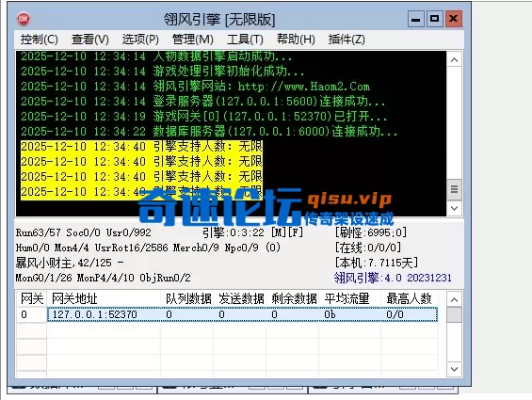Select the 0/0 max users cell

(410, 314)
